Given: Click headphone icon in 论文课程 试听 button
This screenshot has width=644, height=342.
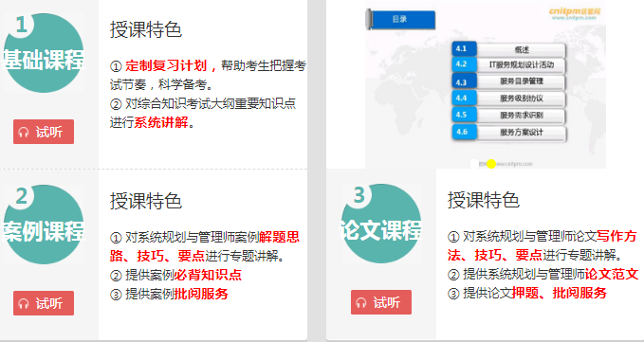Looking at the screenshot, I should tap(361, 302).
